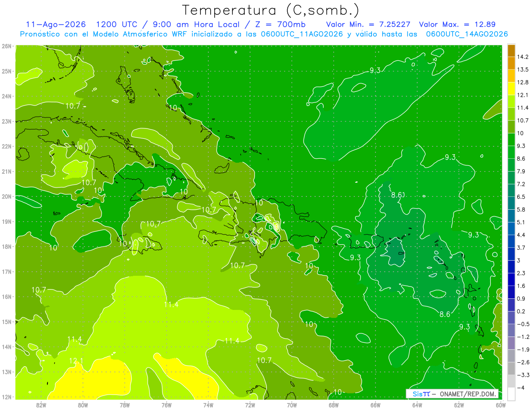
Task: Click the 7.9 colorbar scale label
Action: tap(522, 171)
